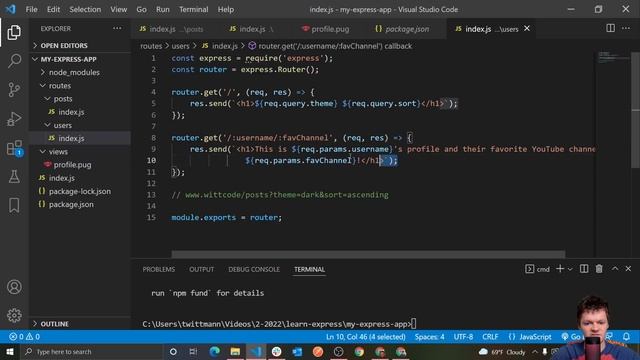Click the users breadcrumb segment

coord(180,46)
